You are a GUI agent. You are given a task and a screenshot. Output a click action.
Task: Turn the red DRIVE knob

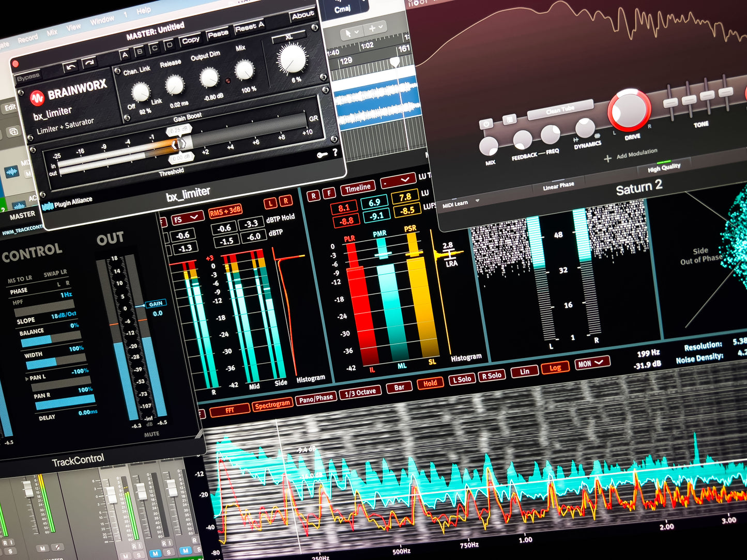(x=629, y=110)
